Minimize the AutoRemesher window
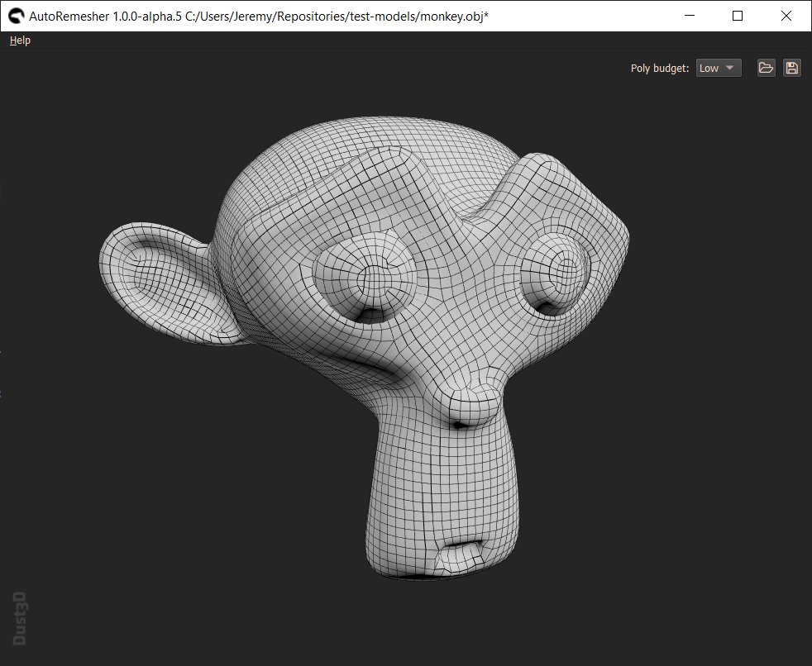This screenshot has height=666, width=812. pos(690,16)
